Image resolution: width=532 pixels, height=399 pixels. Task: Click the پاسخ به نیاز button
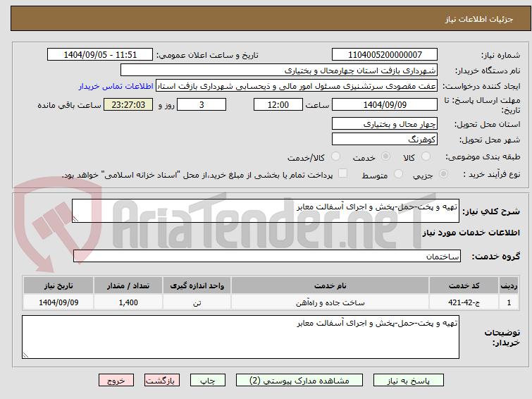[x=408, y=381]
